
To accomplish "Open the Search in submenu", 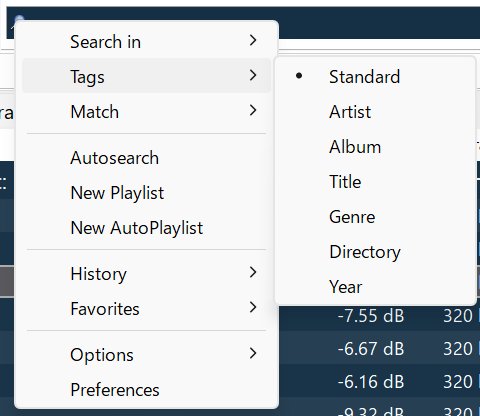I will tap(146, 41).
